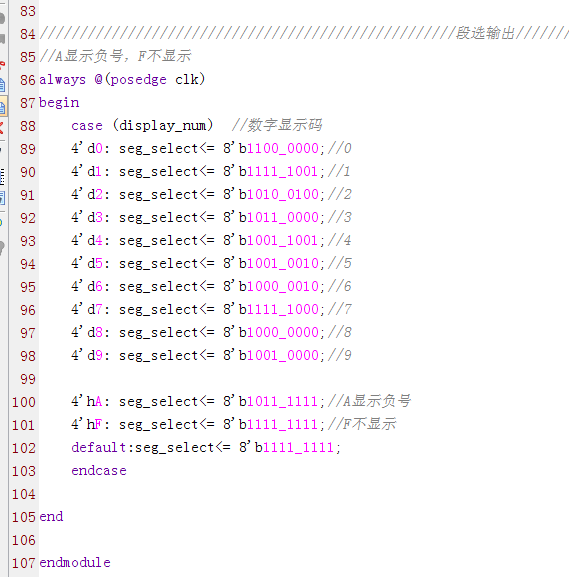The height and width of the screenshot is (577, 569).
Task: Click the blue document icon beside line 86
Action: click(x=2, y=85)
